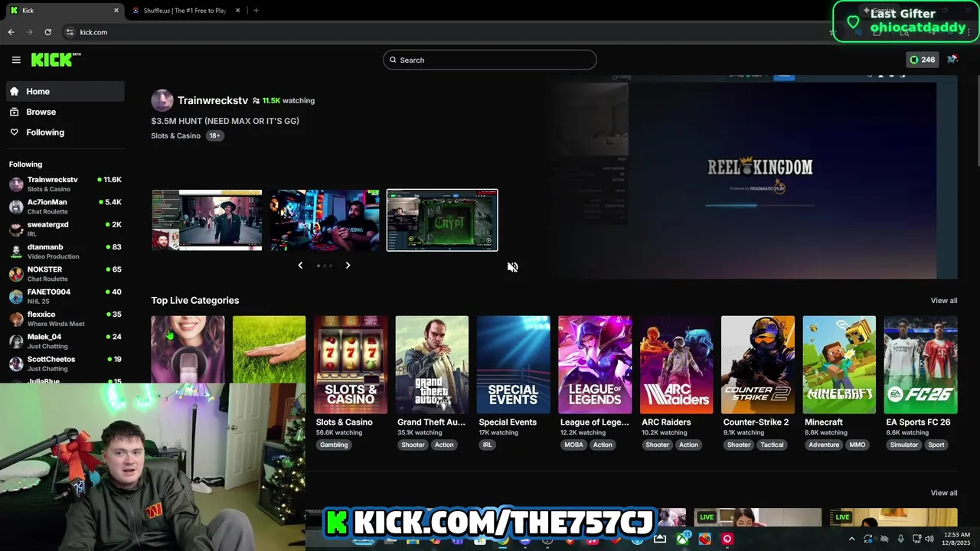Open ARC Raiders category card
The width and height of the screenshot is (980, 551).
pos(676,364)
